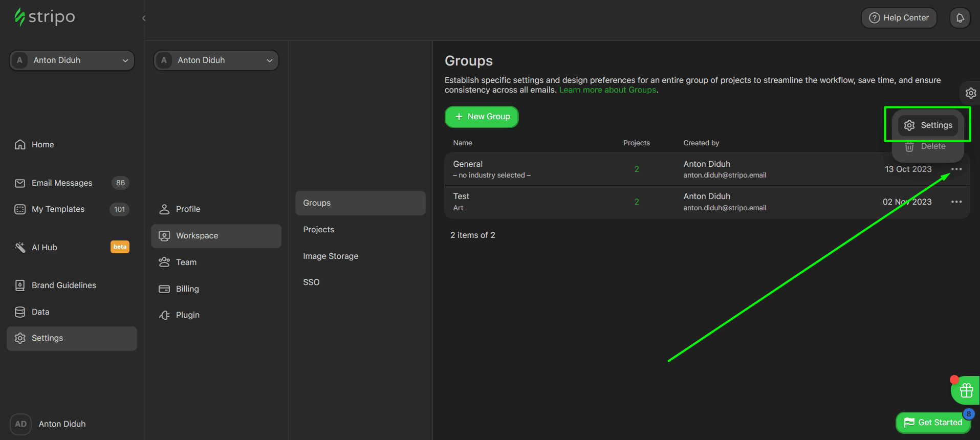The height and width of the screenshot is (440, 980).
Task: Click the gear icon at right edge
Action: point(970,93)
